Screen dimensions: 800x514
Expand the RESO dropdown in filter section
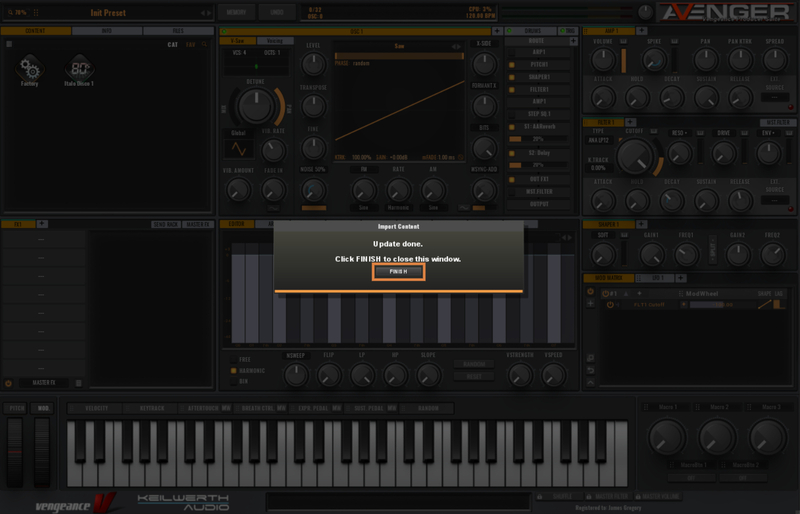[679, 132]
